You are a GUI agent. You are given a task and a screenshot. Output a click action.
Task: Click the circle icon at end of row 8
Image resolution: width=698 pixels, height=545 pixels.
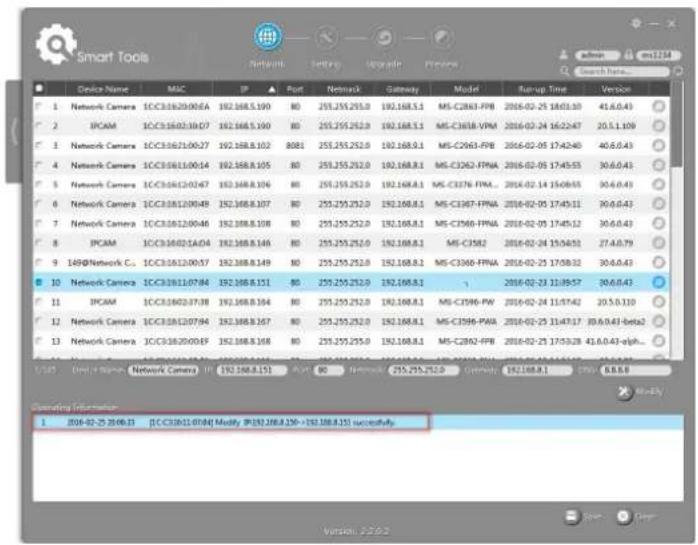659,243
